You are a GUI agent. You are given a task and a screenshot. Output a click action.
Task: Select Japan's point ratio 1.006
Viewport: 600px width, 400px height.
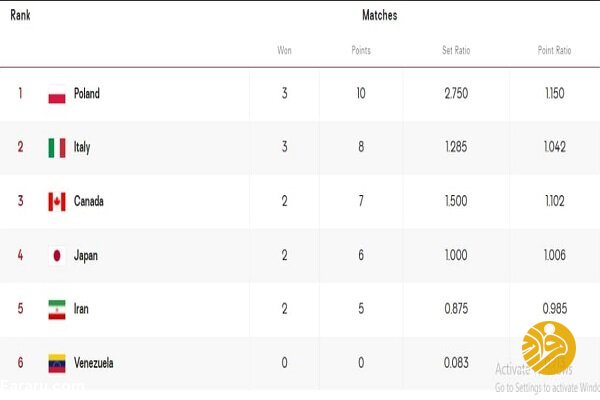(554, 255)
